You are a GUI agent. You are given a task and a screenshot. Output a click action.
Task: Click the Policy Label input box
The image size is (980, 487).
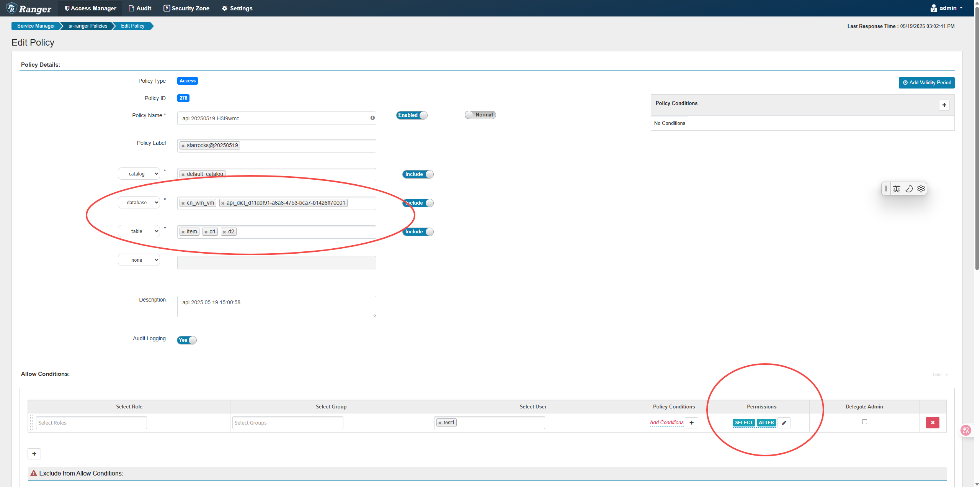[x=276, y=146]
